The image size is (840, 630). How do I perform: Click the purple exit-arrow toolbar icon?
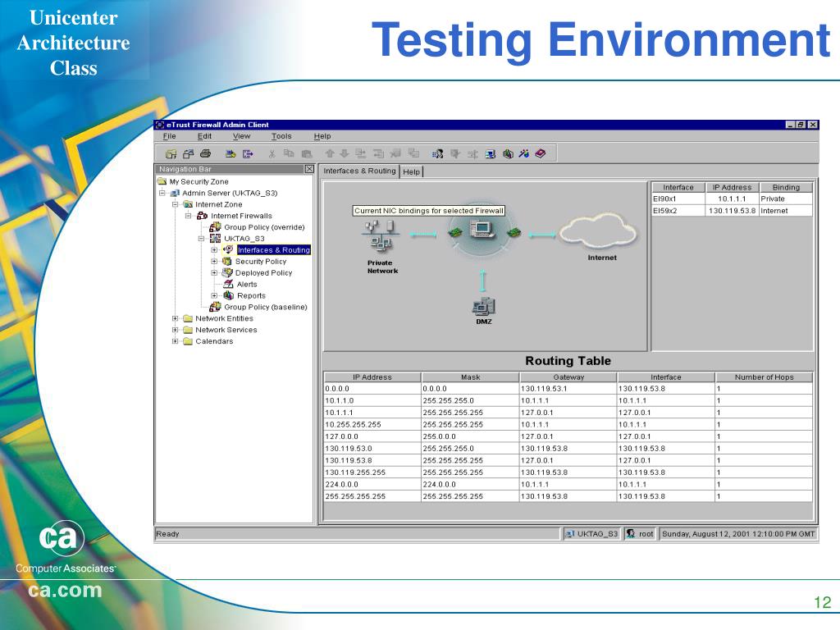pos(248,153)
